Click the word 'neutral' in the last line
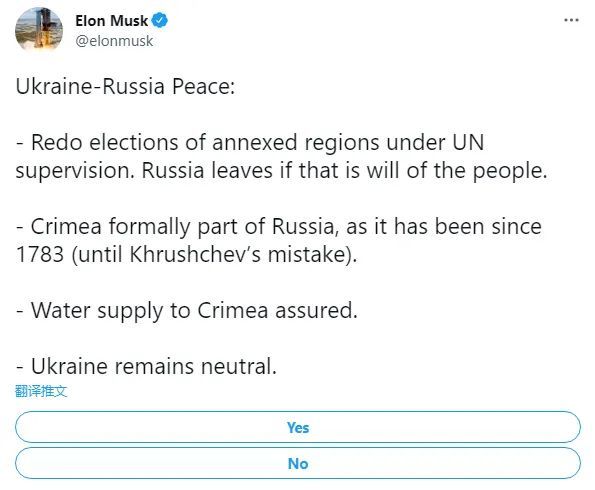 239,367
